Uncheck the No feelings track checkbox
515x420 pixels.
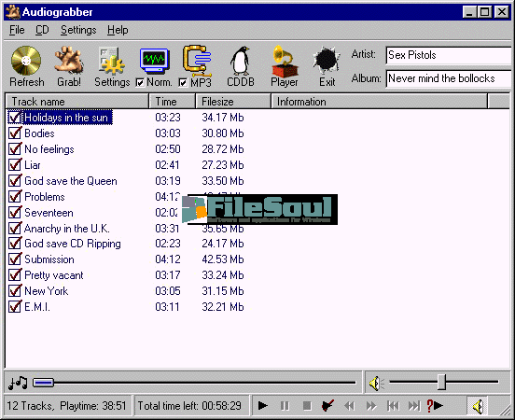click(15, 149)
